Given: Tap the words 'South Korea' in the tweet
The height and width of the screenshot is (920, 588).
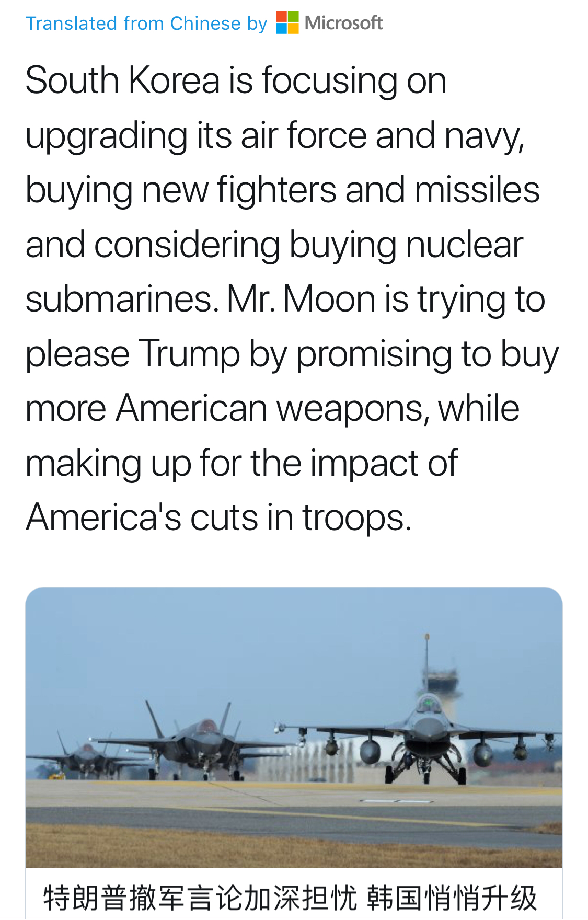Looking at the screenshot, I should [x=122, y=80].
